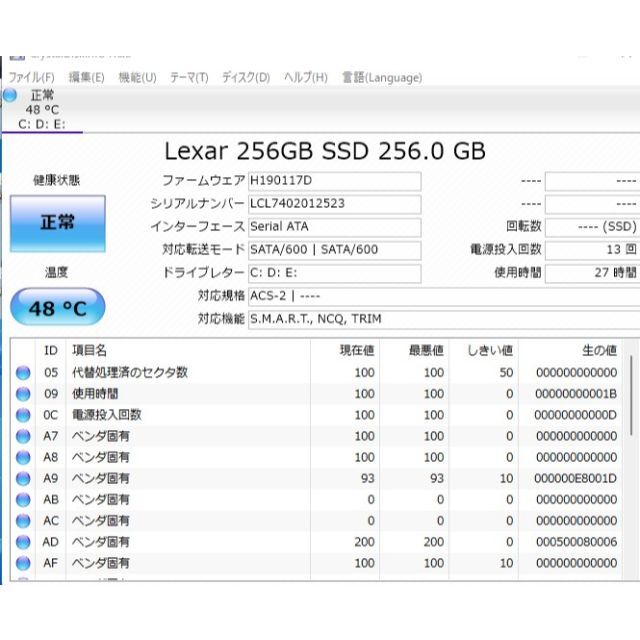Click the しきい値 column header
The height and width of the screenshot is (640, 640).
484,350
